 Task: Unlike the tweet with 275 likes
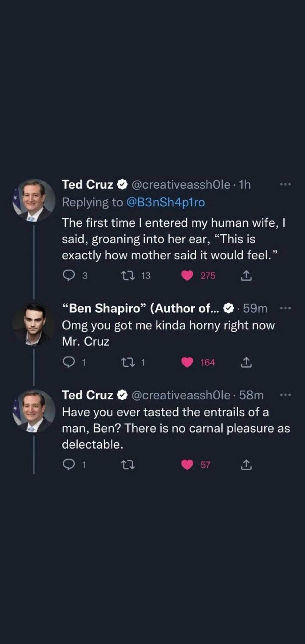[x=187, y=276]
